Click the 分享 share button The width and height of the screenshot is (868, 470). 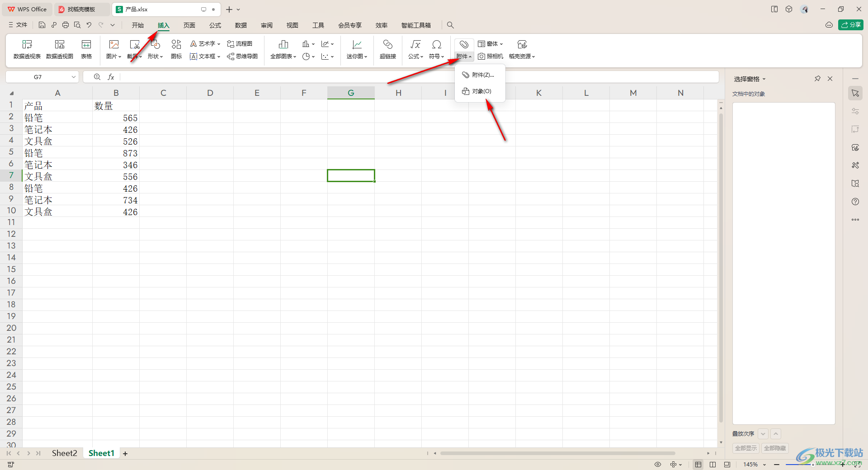coord(851,25)
